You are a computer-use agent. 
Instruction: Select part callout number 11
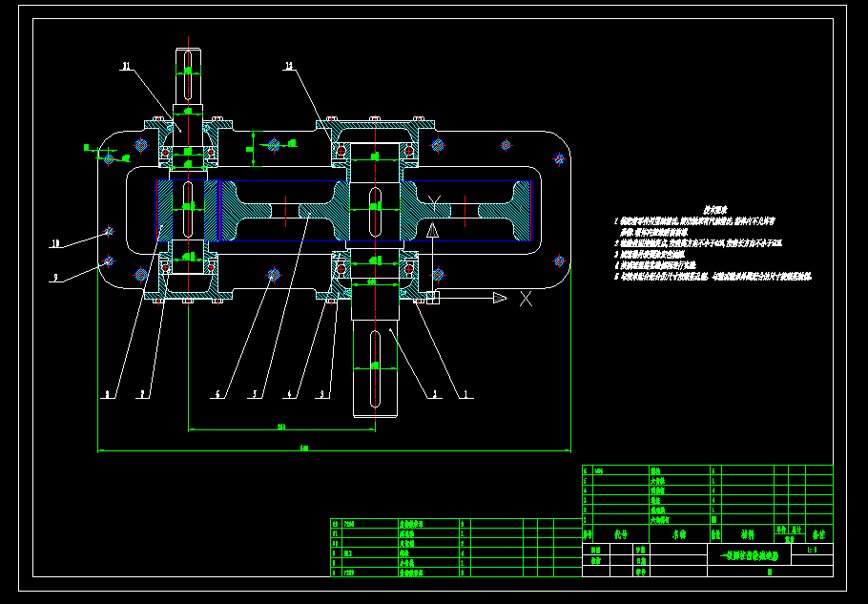click(x=126, y=67)
